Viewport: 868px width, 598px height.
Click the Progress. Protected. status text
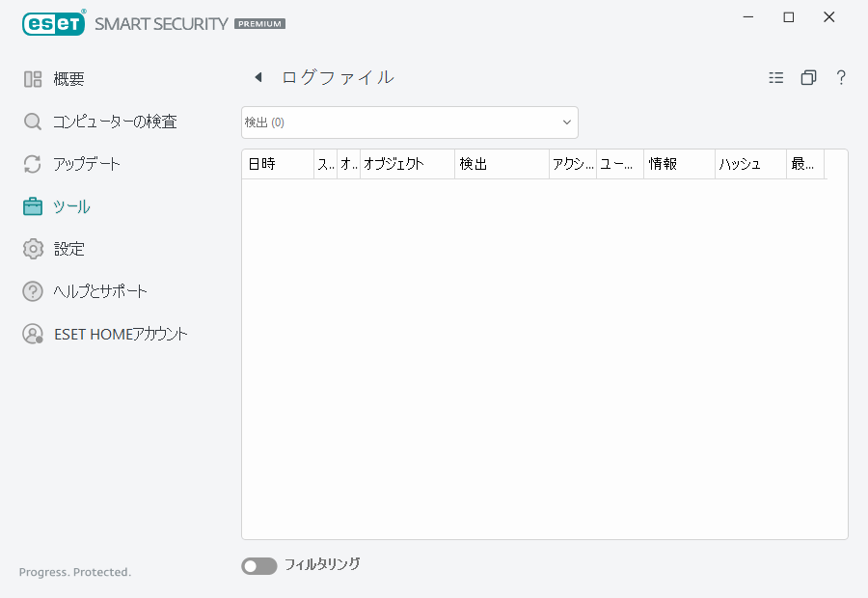pyautogui.click(x=74, y=572)
